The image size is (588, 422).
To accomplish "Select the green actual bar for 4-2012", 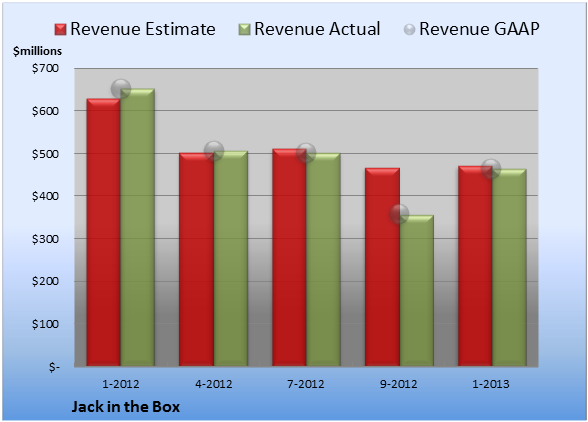I will (231, 258).
